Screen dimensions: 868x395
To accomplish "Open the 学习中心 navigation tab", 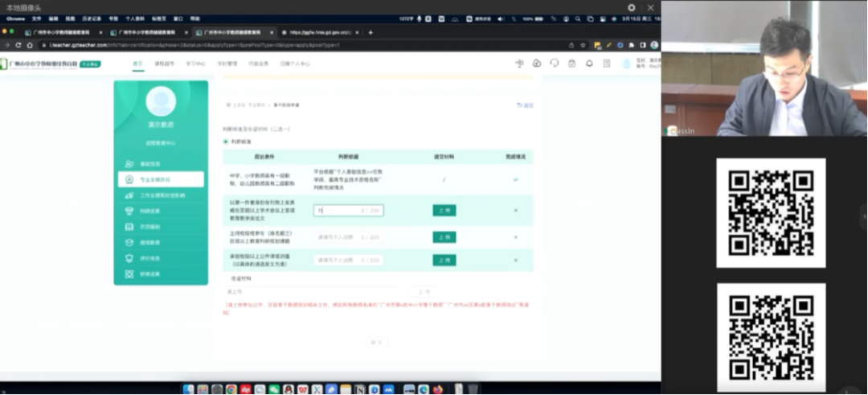I will [x=195, y=64].
